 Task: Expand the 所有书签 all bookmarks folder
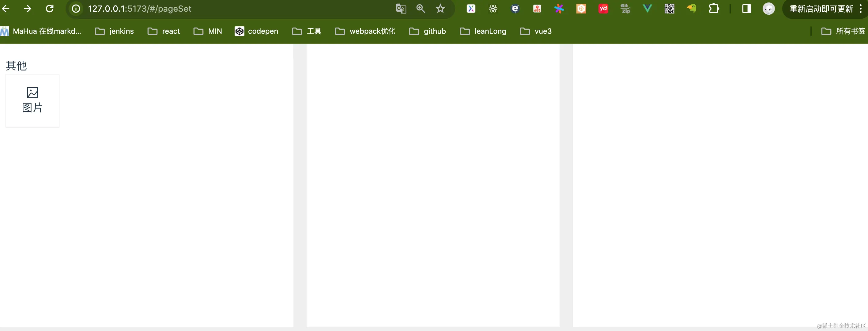point(843,31)
